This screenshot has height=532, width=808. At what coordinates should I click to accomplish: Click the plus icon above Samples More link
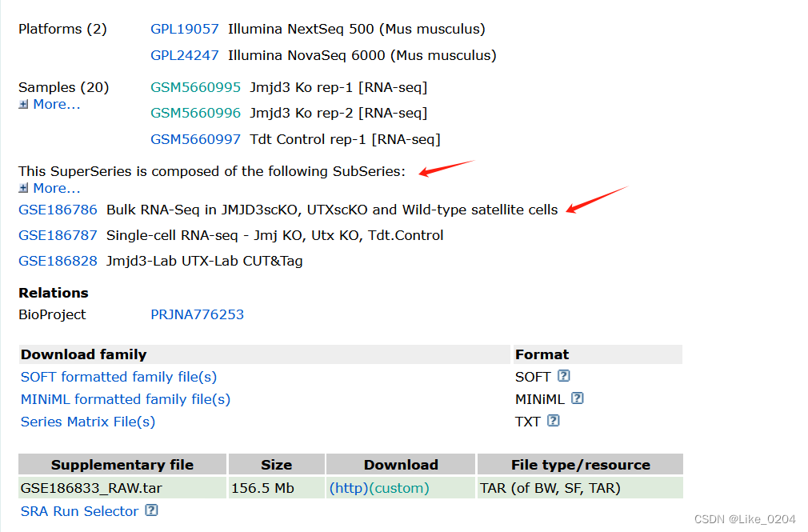click(x=25, y=104)
